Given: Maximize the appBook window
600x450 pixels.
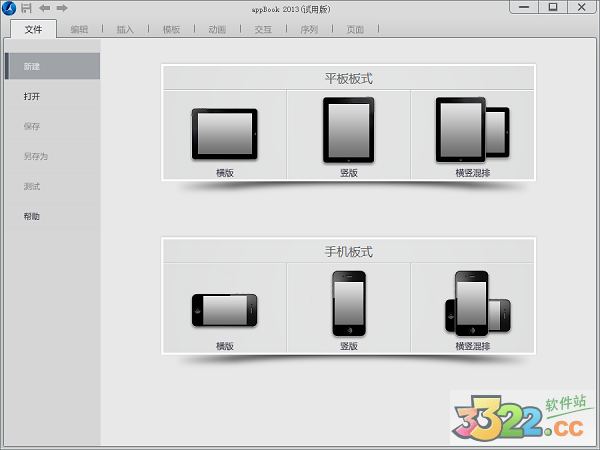Looking at the screenshot, I should (x=553, y=7).
